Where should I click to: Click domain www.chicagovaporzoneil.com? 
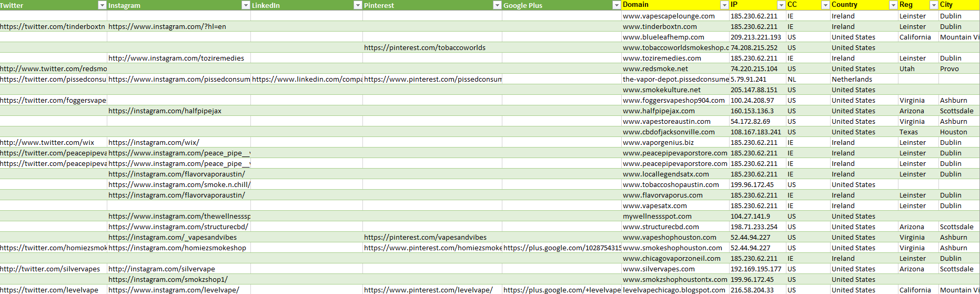coord(675,258)
